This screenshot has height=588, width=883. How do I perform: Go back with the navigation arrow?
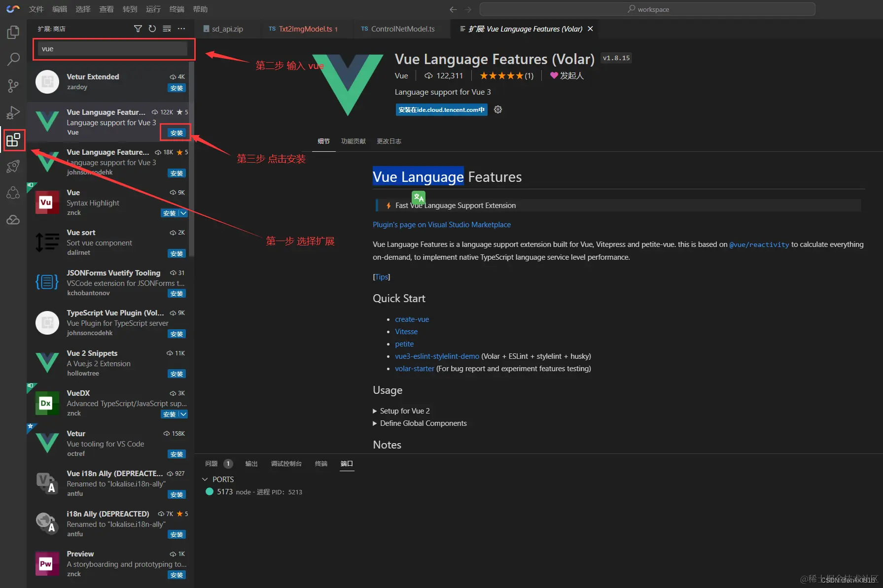453,9
